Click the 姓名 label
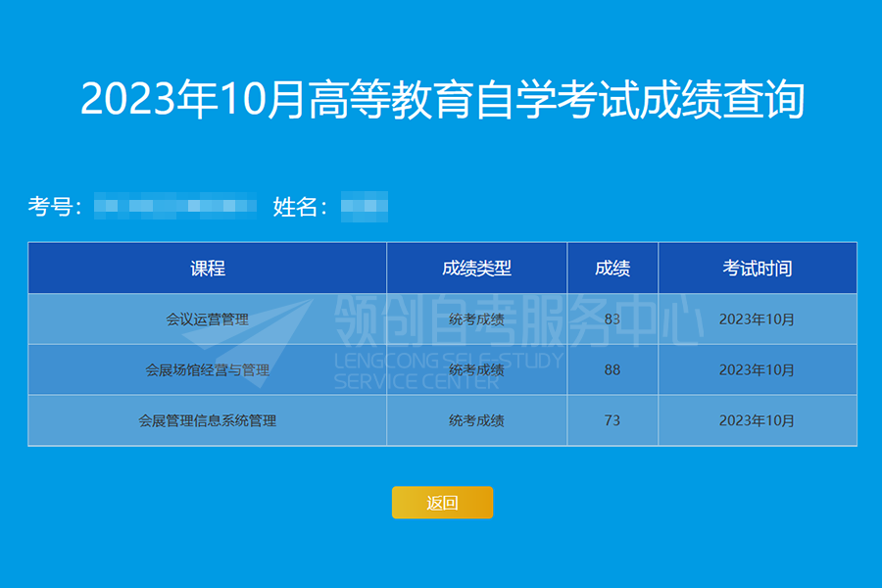The width and height of the screenshot is (882, 588). [x=300, y=207]
